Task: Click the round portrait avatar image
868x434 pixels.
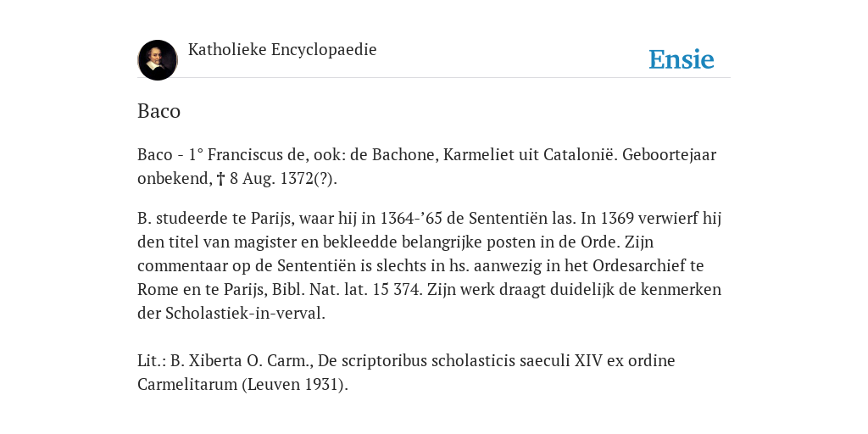Action: click(x=158, y=60)
